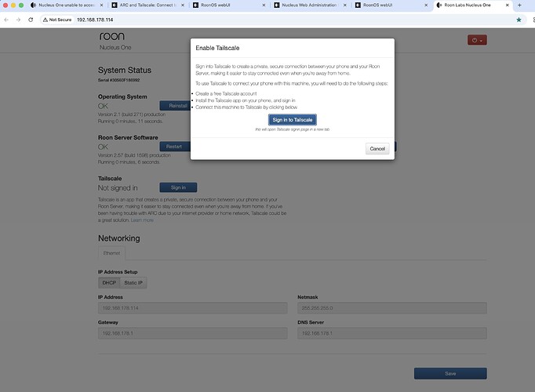Screen dimensions: 535x392
Task: Open the red power menu dropdown
Action: click(477, 40)
